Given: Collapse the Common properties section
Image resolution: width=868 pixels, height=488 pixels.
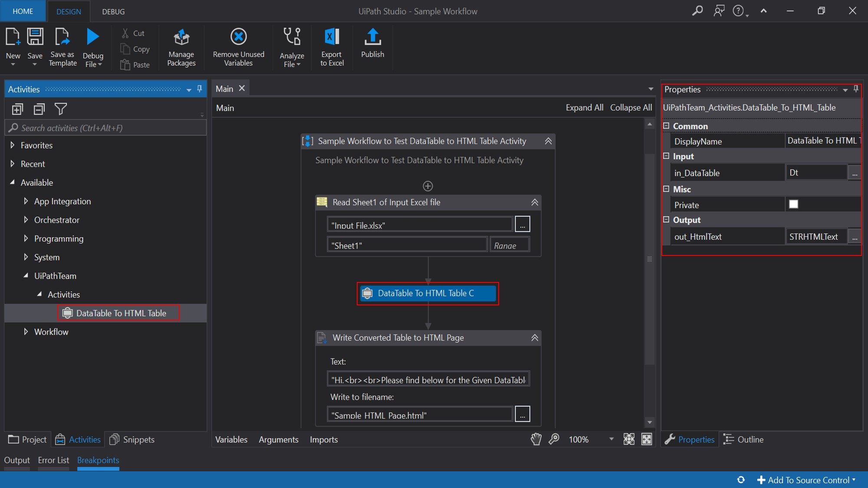Looking at the screenshot, I should point(666,126).
